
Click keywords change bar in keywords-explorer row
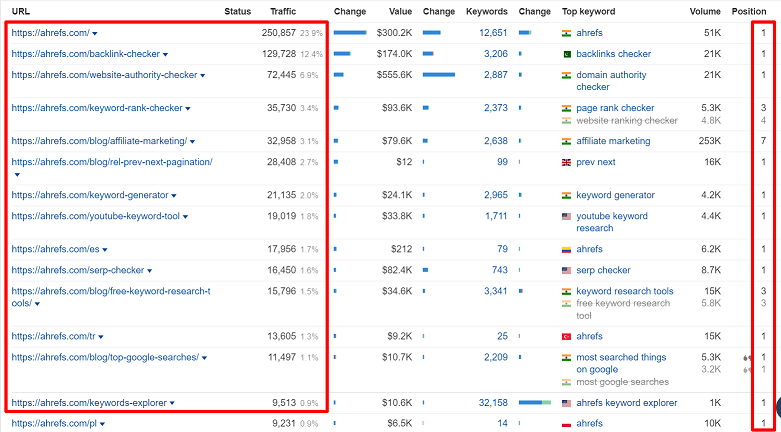[535, 403]
